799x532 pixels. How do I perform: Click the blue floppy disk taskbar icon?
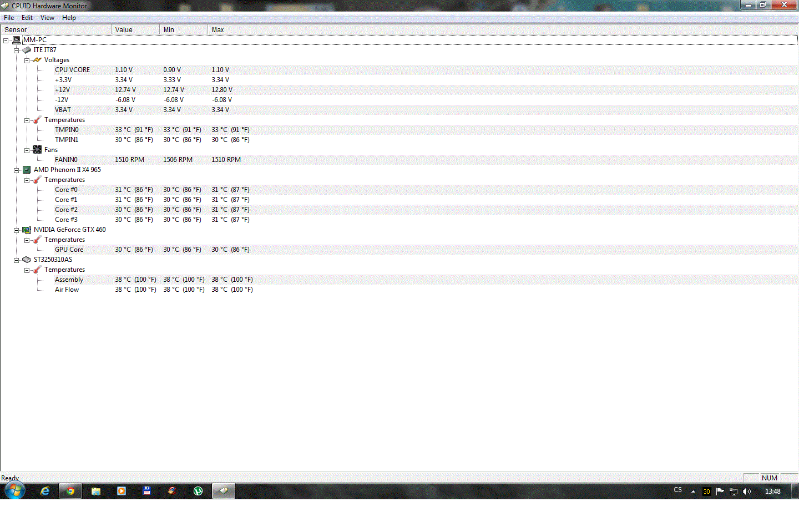[147, 491]
